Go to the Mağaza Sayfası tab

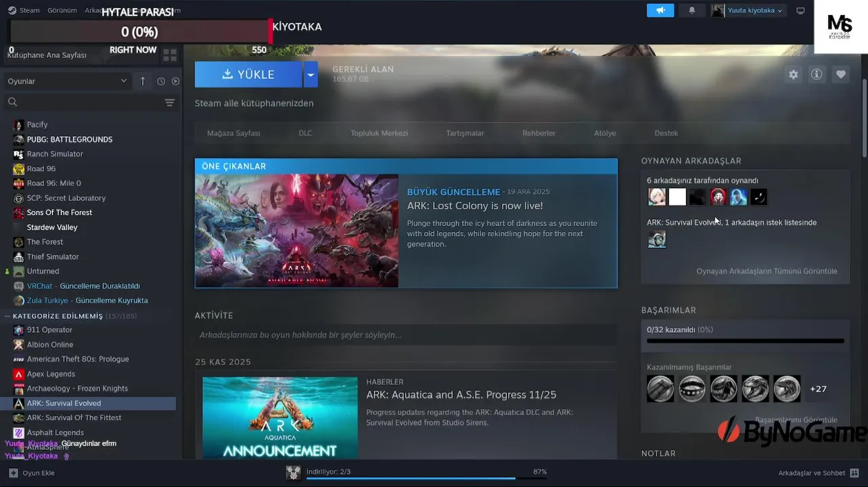233,133
